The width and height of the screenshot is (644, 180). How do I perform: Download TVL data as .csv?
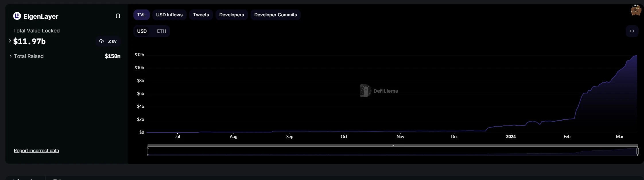click(108, 41)
